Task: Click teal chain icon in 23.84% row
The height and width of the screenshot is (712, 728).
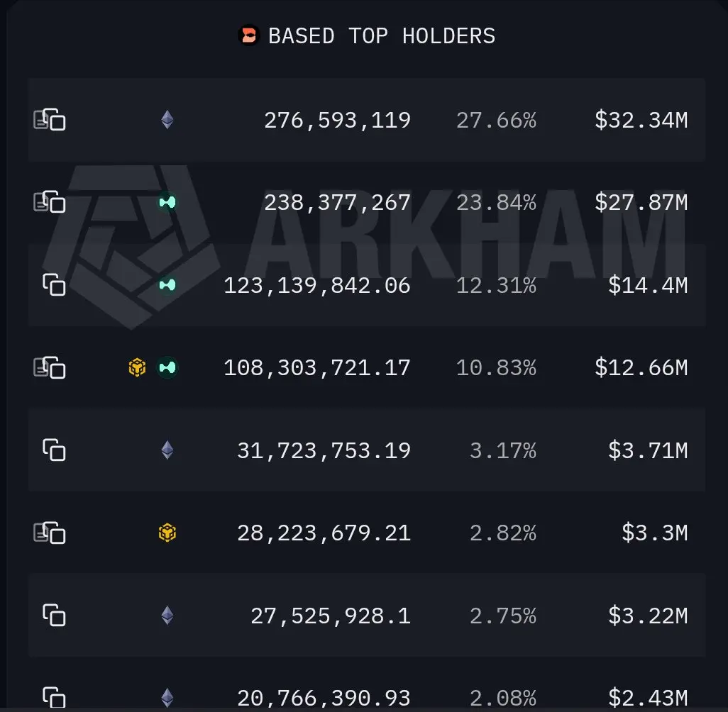Action: pos(167,202)
